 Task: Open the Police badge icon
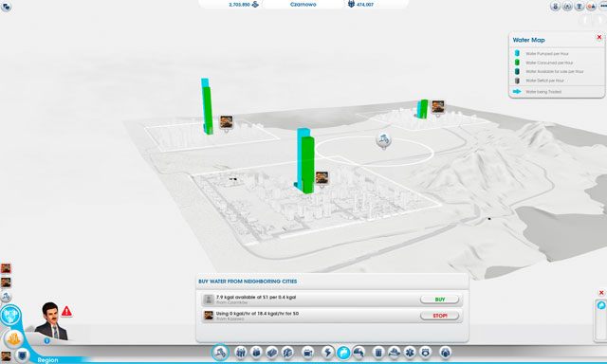426,353
